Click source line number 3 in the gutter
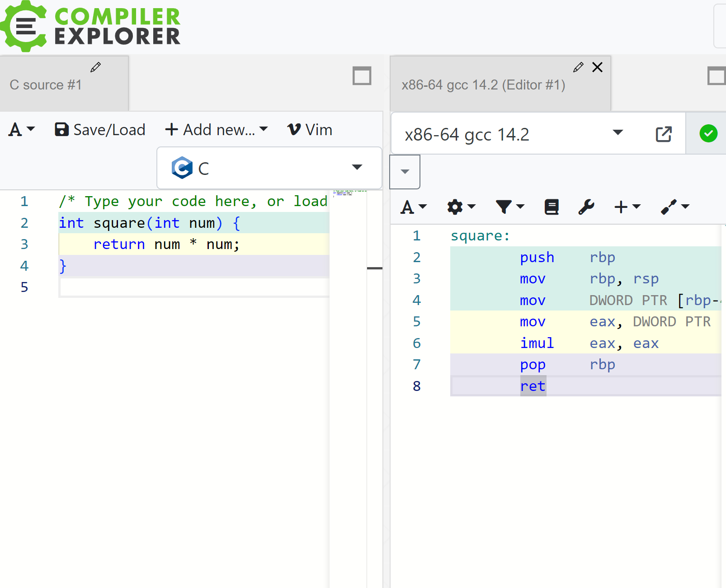Image resolution: width=726 pixels, height=588 pixels. [24, 245]
